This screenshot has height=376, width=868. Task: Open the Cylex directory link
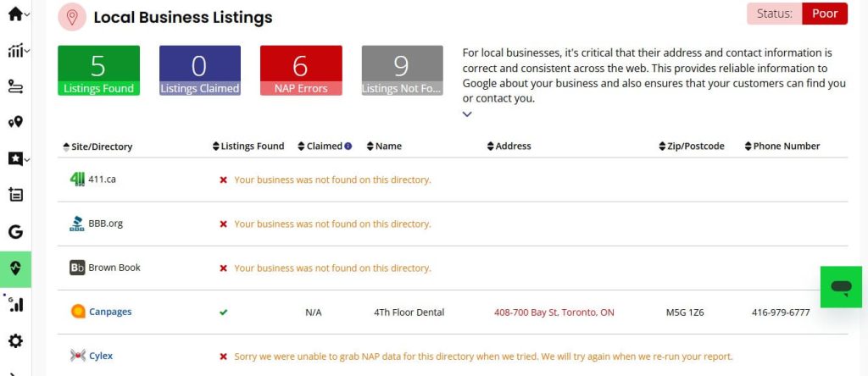pyautogui.click(x=101, y=356)
